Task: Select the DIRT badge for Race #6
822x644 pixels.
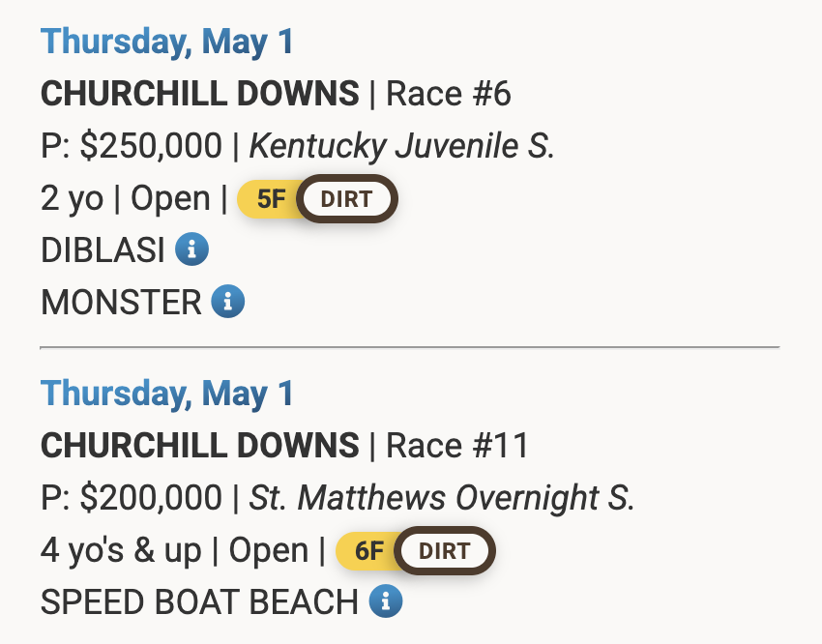Action: coord(346,199)
